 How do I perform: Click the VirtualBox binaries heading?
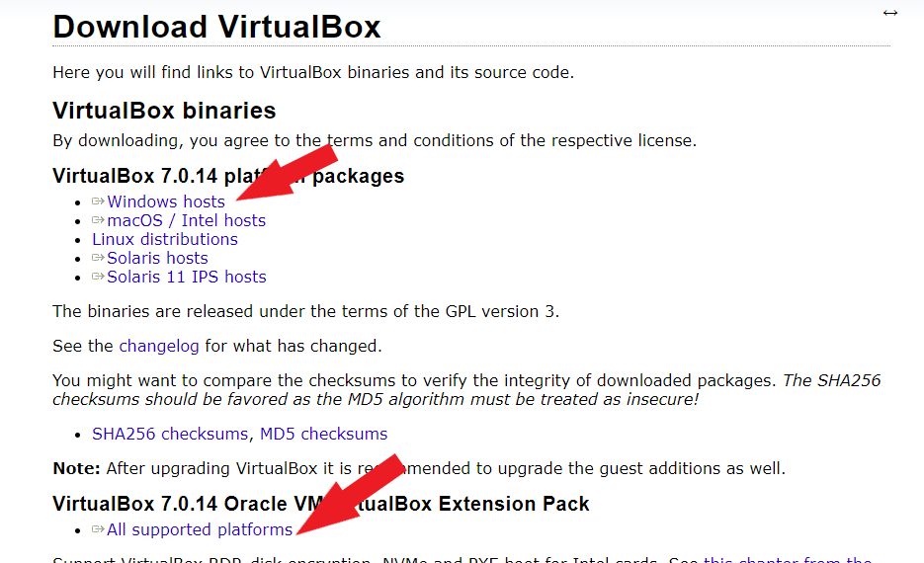tap(164, 111)
